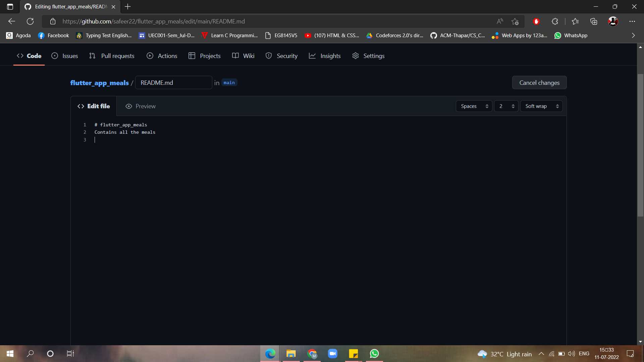Click the README.md filename field
The width and height of the screenshot is (644, 362).
click(x=173, y=83)
